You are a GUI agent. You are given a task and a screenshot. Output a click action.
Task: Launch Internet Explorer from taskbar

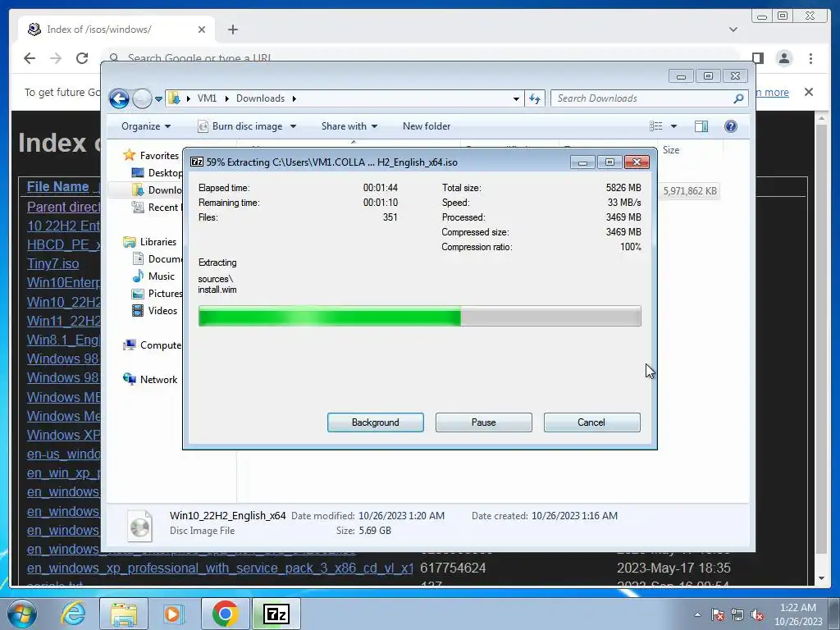[x=73, y=614]
